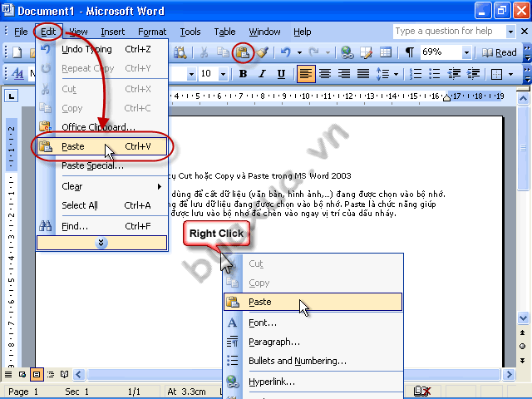Click the Undo arrow in the toolbar

point(286,52)
